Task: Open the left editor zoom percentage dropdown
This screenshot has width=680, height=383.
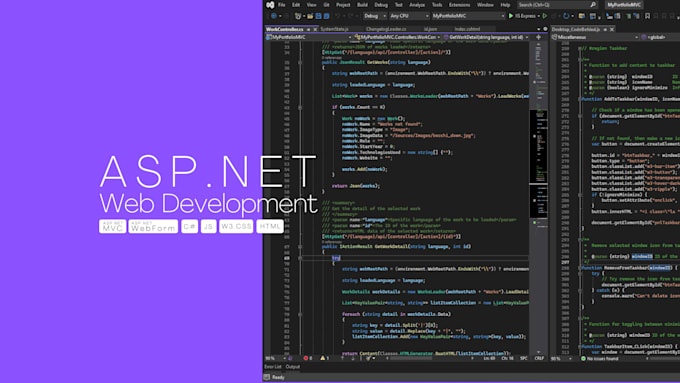Action: coord(275,358)
